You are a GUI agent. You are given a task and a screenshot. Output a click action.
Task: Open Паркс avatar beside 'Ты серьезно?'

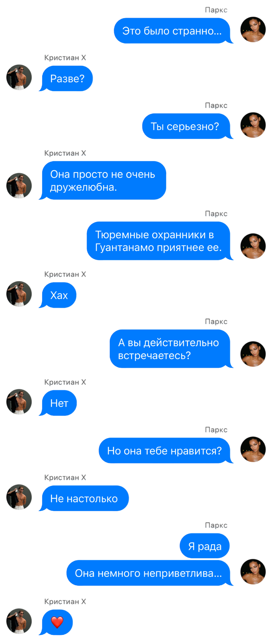(253, 125)
